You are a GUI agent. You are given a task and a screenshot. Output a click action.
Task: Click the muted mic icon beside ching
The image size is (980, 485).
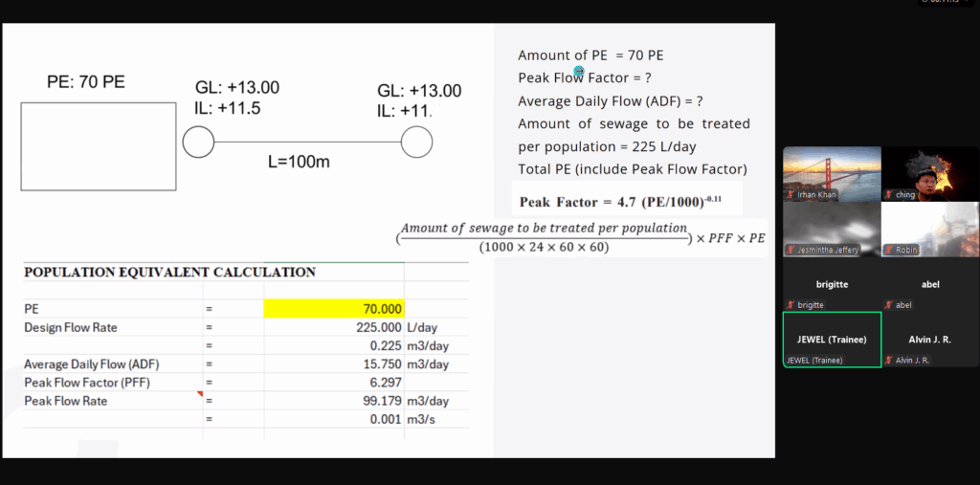[889, 194]
